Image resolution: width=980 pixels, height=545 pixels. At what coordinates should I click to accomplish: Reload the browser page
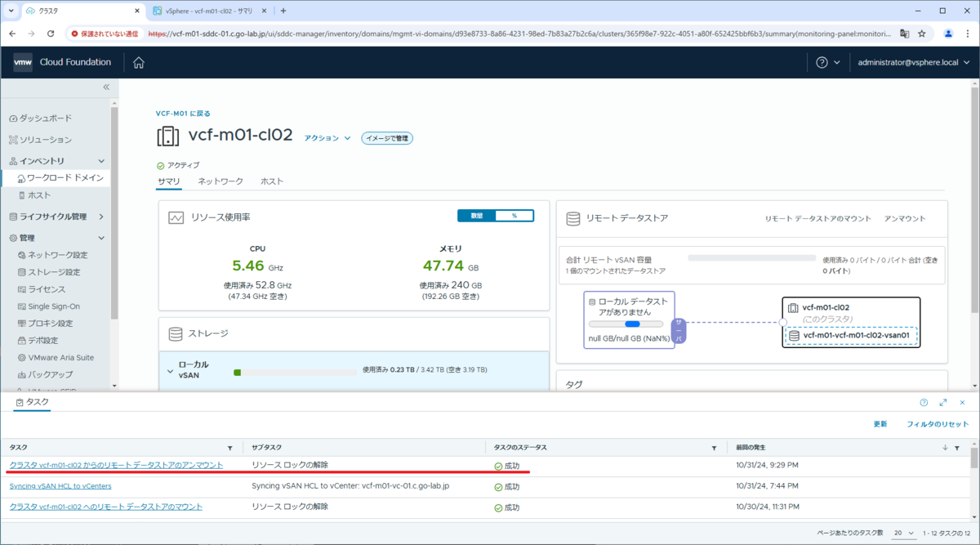(x=51, y=34)
